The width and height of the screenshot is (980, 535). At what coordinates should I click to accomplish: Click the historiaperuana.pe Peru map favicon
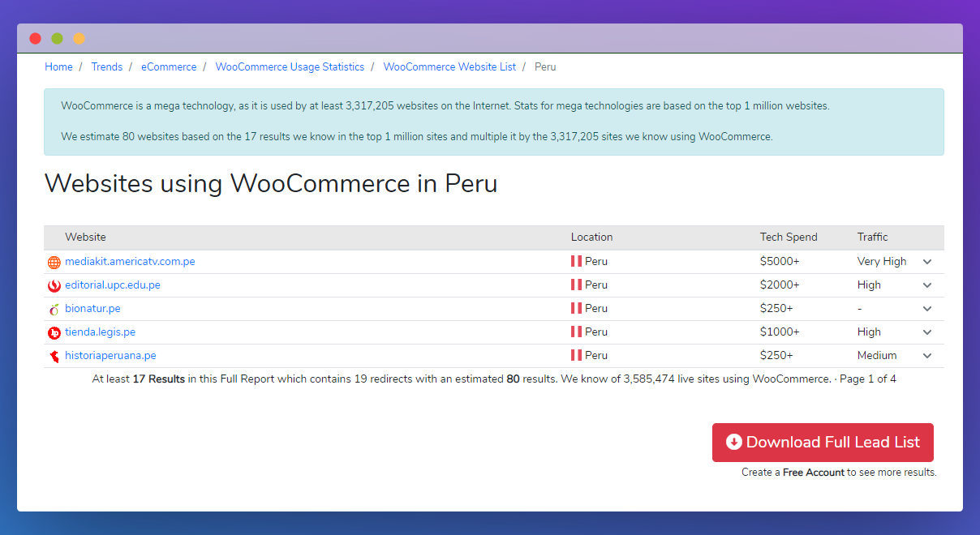click(54, 357)
